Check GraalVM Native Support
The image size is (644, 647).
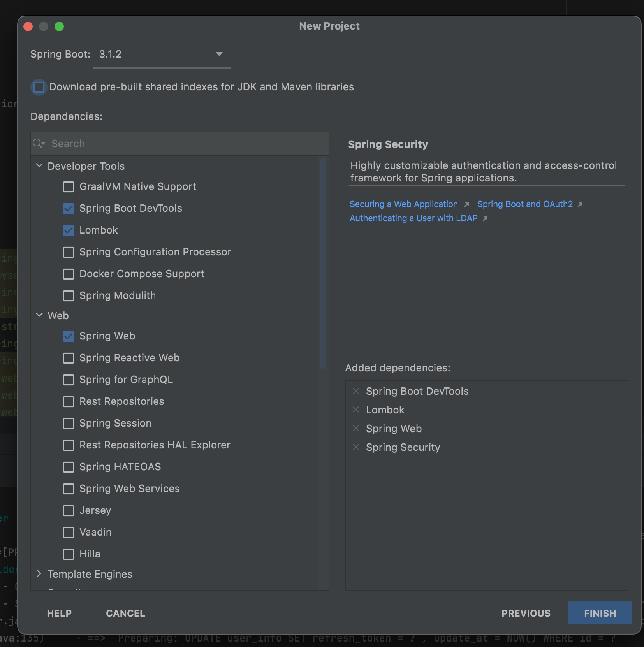(x=69, y=187)
